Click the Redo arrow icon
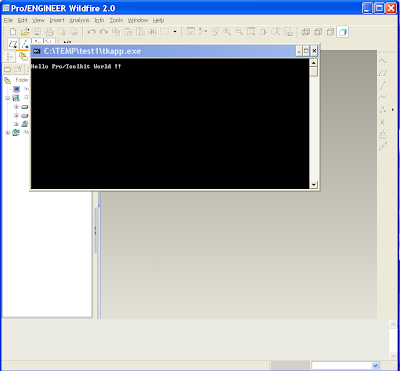400x371 pixels. point(104,32)
